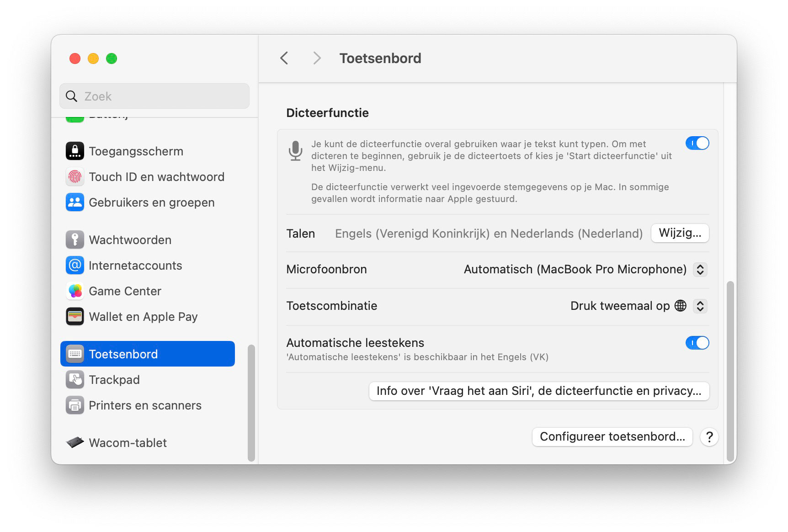Select Trackpad in the sidebar
Viewport: 788px width, 532px height.
pyautogui.click(x=147, y=379)
